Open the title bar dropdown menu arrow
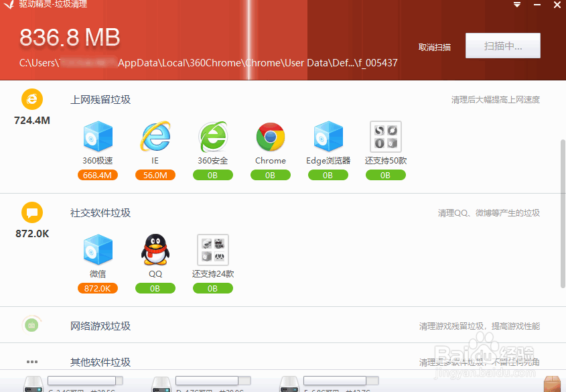Image resolution: width=566 pixels, height=392 pixels. point(517,5)
